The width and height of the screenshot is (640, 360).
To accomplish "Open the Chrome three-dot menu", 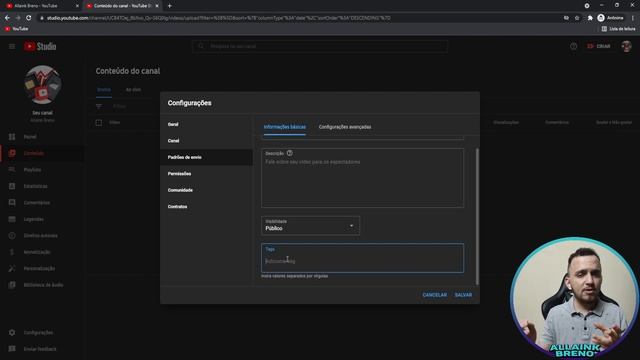I will click(633, 18).
